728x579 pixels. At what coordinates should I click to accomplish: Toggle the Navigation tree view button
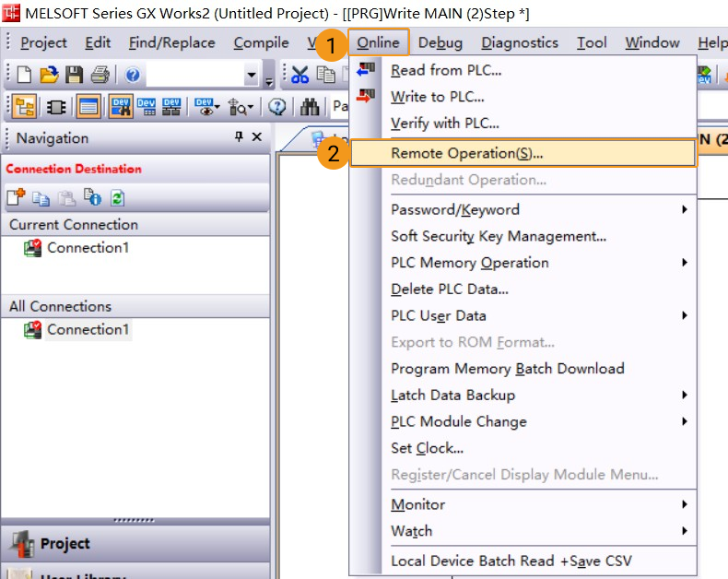pos(24,107)
